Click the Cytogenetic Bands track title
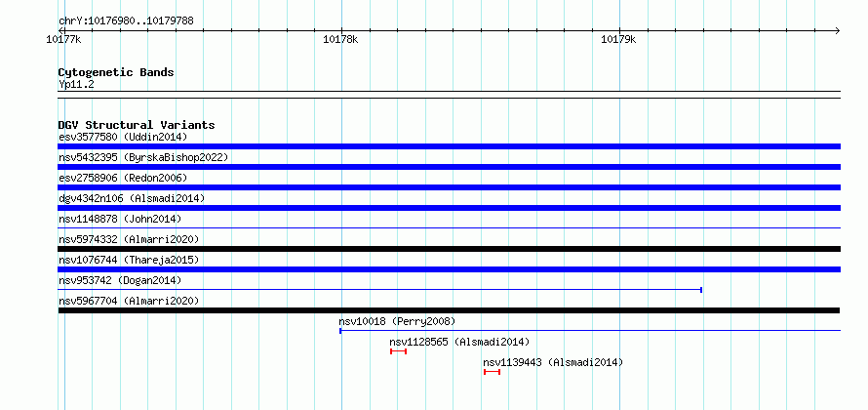Viewport: 868px width, 410px height. click(x=116, y=72)
